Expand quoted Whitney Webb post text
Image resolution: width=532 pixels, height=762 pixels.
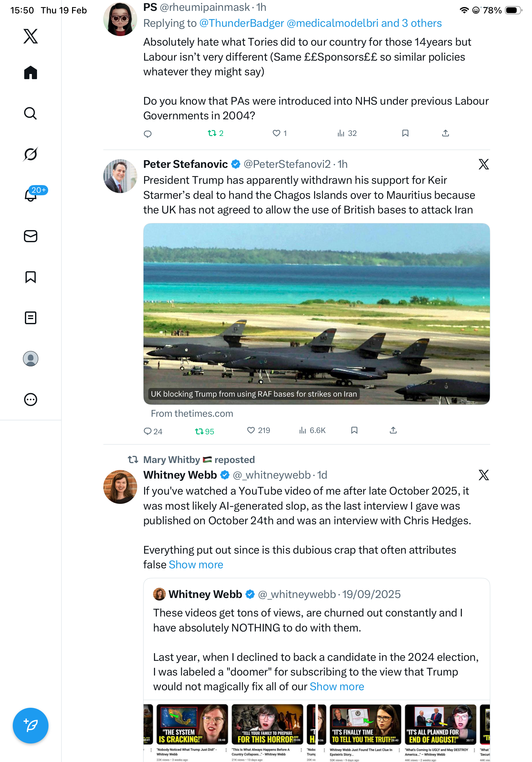point(336,687)
